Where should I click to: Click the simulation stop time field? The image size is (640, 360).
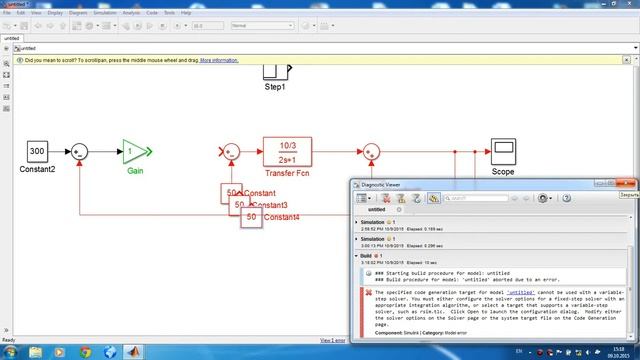coord(208,26)
